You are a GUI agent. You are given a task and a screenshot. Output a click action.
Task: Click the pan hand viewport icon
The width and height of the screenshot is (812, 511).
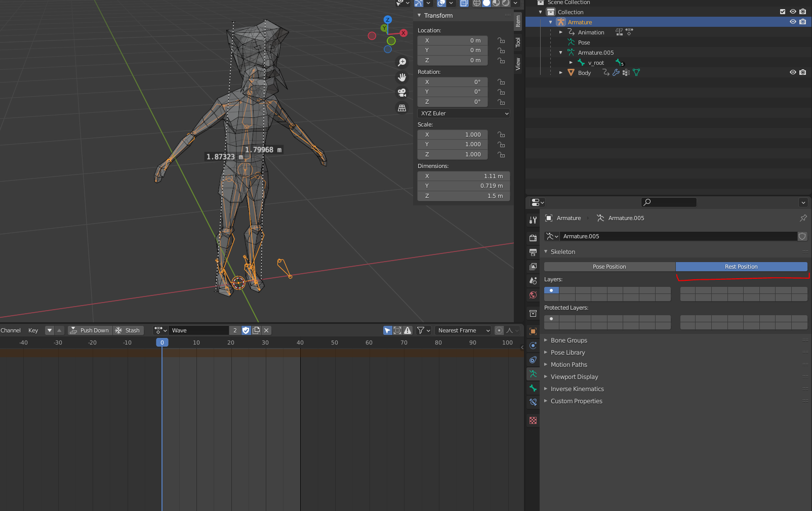pos(402,77)
